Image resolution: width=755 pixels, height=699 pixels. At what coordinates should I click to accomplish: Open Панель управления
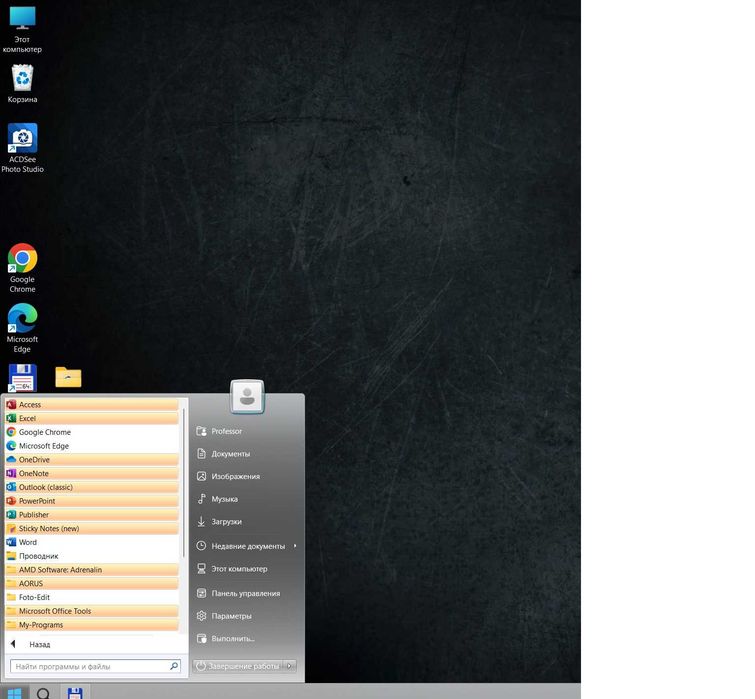pos(247,594)
